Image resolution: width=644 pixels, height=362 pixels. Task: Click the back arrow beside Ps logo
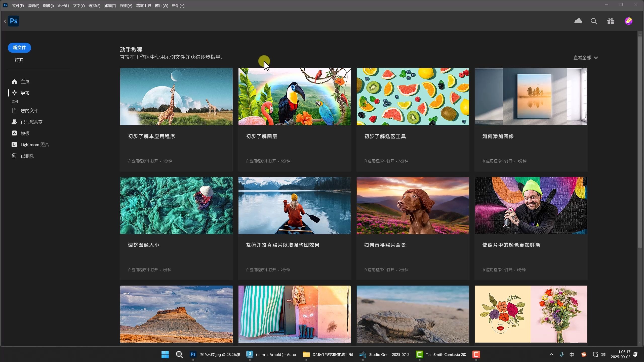(x=5, y=21)
